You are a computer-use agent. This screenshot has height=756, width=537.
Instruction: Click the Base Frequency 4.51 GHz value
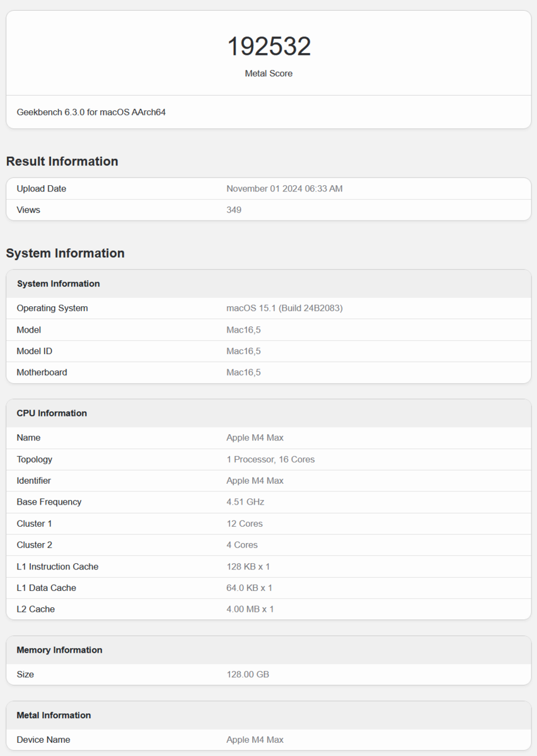click(x=245, y=502)
